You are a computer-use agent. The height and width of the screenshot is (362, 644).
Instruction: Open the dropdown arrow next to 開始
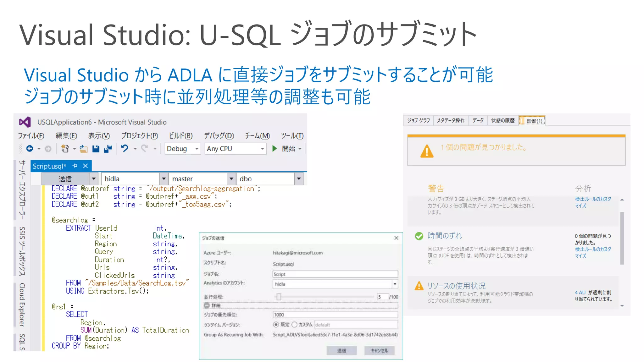[x=300, y=149]
